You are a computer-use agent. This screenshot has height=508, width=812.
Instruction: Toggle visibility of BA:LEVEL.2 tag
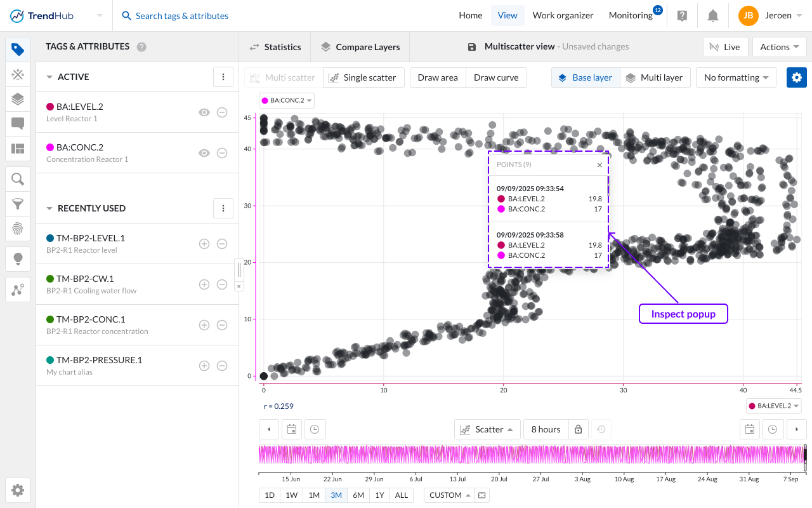[x=204, y=112]
